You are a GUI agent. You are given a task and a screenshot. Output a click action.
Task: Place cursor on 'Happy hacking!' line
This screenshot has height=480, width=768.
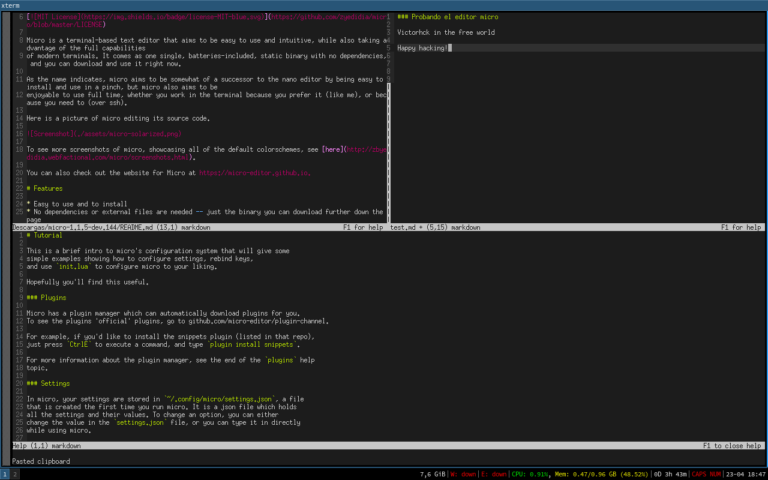coord(422,48)
